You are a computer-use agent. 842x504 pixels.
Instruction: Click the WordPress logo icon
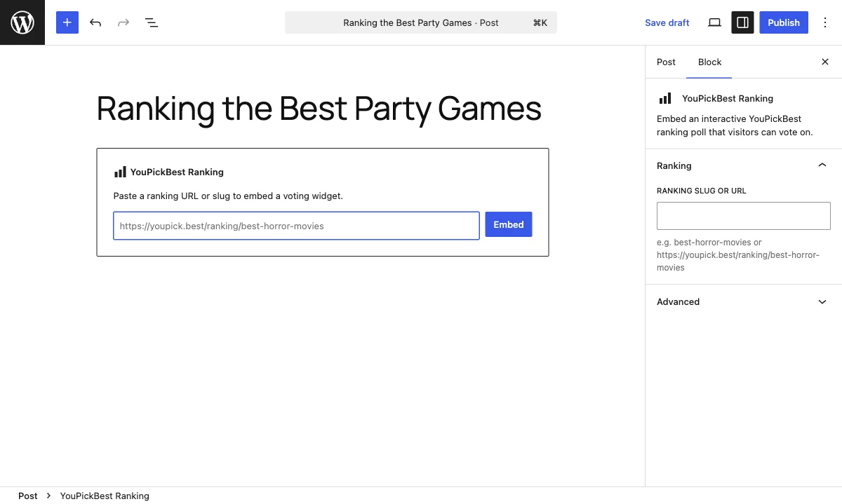pos(22,22)
